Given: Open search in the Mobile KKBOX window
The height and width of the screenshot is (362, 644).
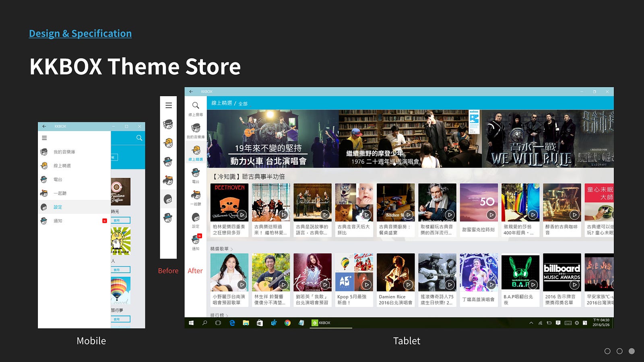Looking at the screenshot, I should 139,138.
